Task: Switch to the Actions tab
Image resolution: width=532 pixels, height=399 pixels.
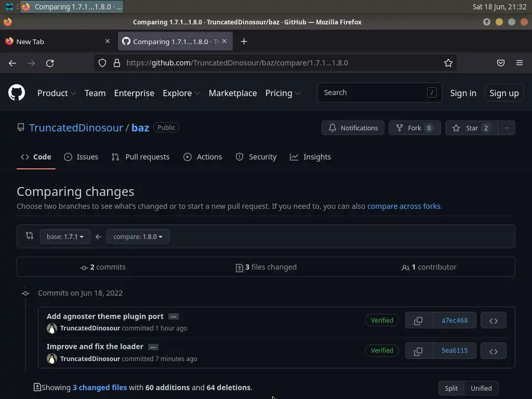Action: tap(203, 157)
